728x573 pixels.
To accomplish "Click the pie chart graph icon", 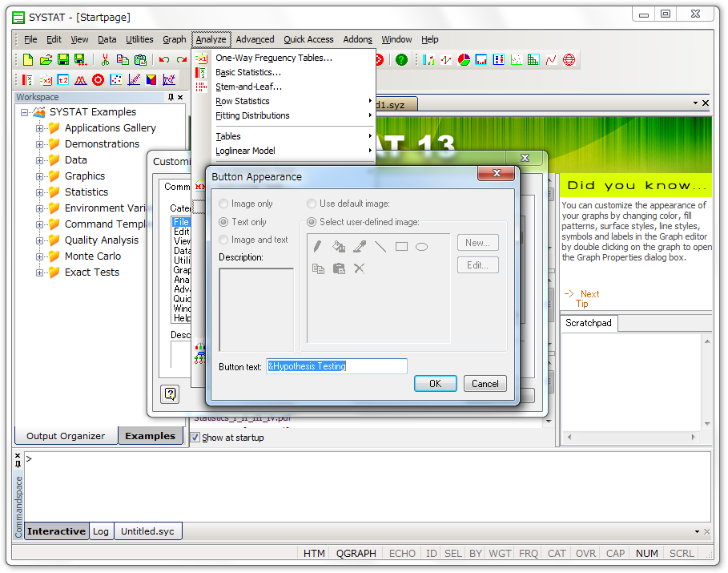I will (x=464, y=59).
